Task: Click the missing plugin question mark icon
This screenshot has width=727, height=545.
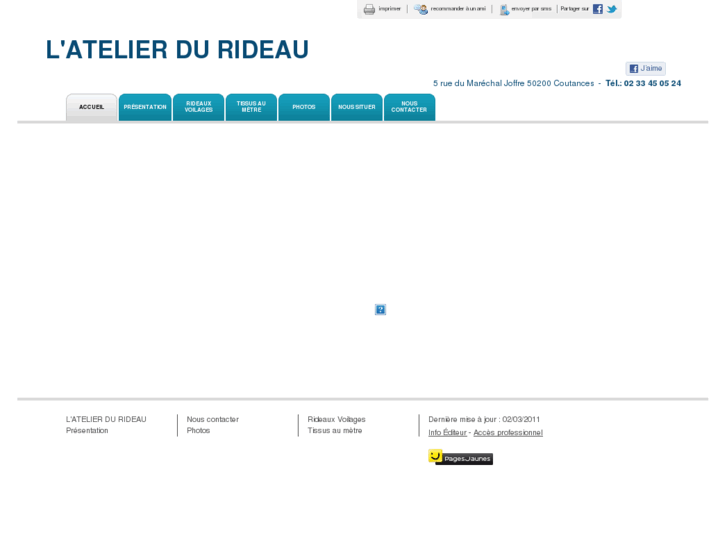Action: pos(380,309)
